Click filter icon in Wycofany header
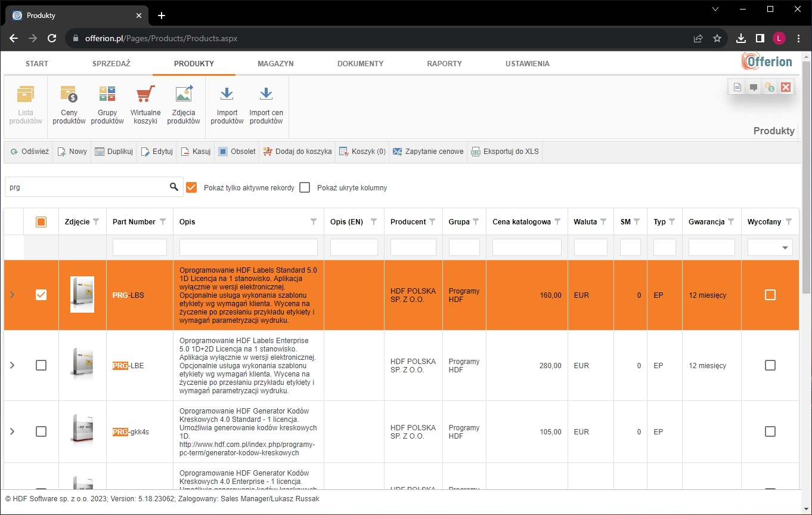 click(x=789, y=222)
